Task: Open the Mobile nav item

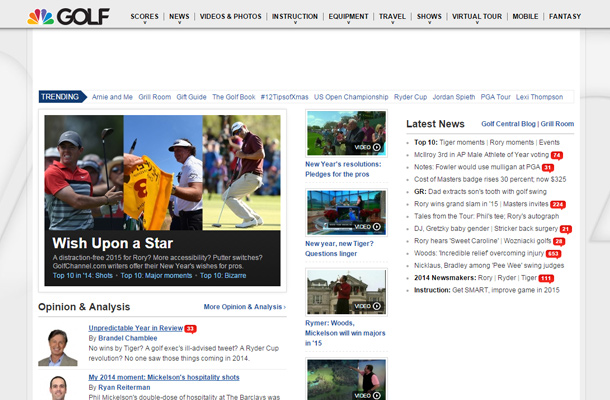Action: 525,16
